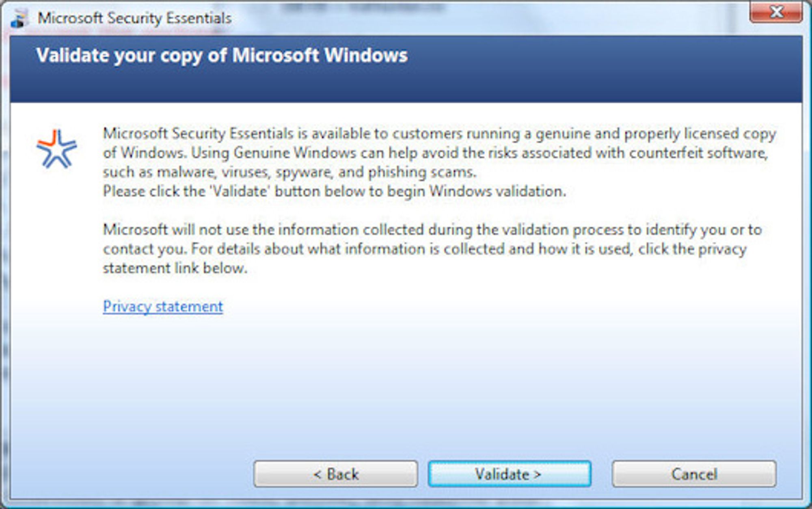Start validation with the Validate button
The image size is (812, 509).
(510, 474)
